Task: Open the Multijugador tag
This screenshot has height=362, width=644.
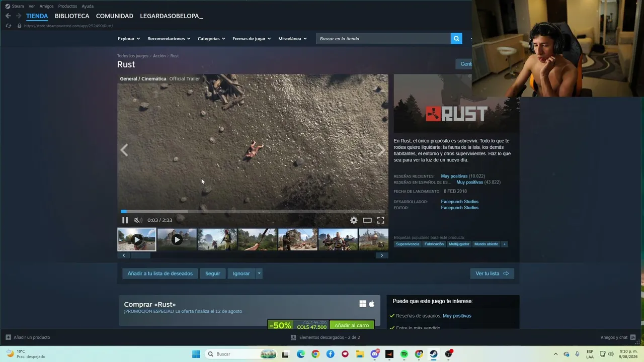Action: click(x=459, y=244)
